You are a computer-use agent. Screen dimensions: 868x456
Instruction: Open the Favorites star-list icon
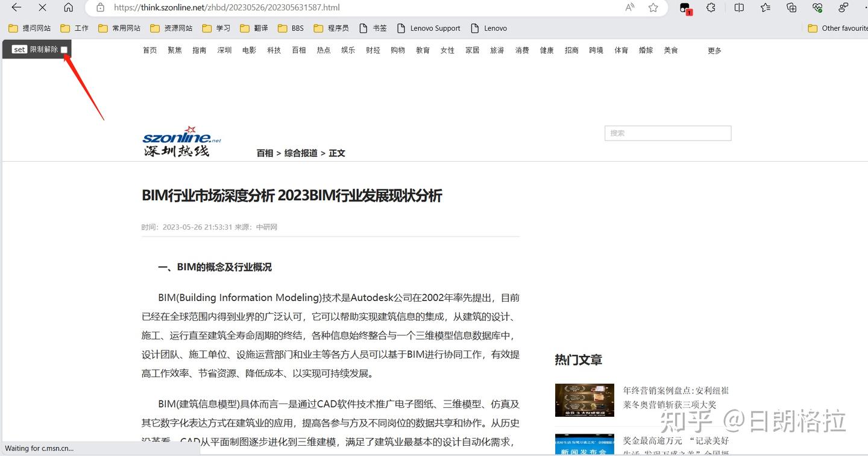766,8
